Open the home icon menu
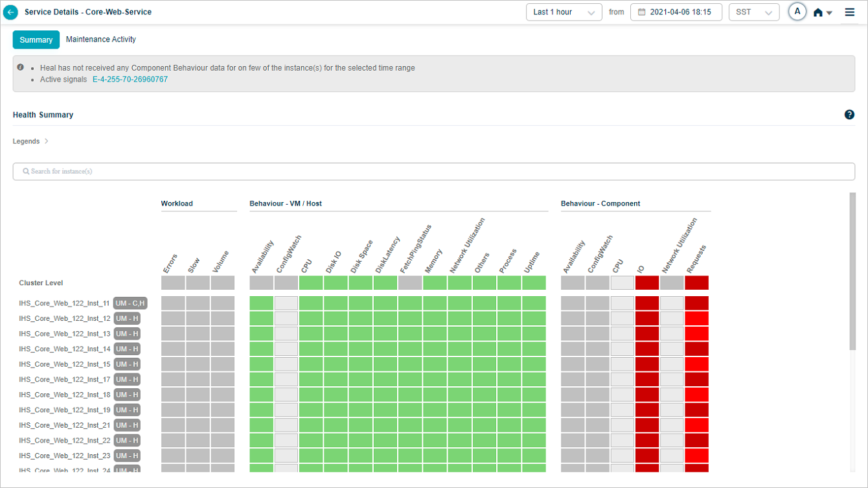The height and width of the screenshot is (488, 868). (x=822, y=12)
